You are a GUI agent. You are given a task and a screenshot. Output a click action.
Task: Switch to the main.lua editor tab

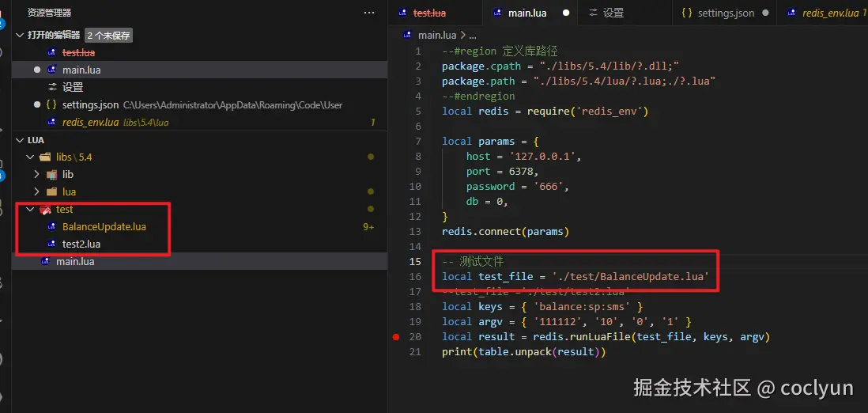[529, 13]
